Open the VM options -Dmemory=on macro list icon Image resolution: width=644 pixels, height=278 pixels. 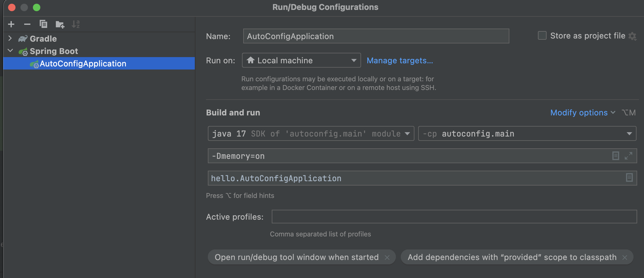point(616,156)
